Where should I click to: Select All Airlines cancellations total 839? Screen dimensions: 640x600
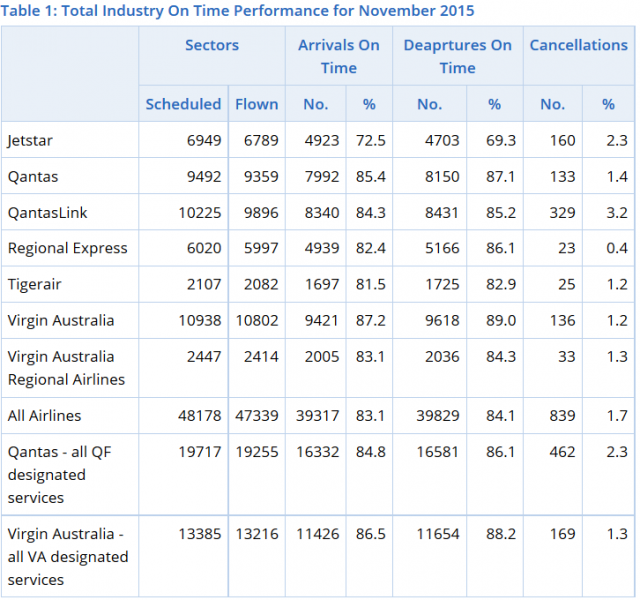click(x=562, y=416)
